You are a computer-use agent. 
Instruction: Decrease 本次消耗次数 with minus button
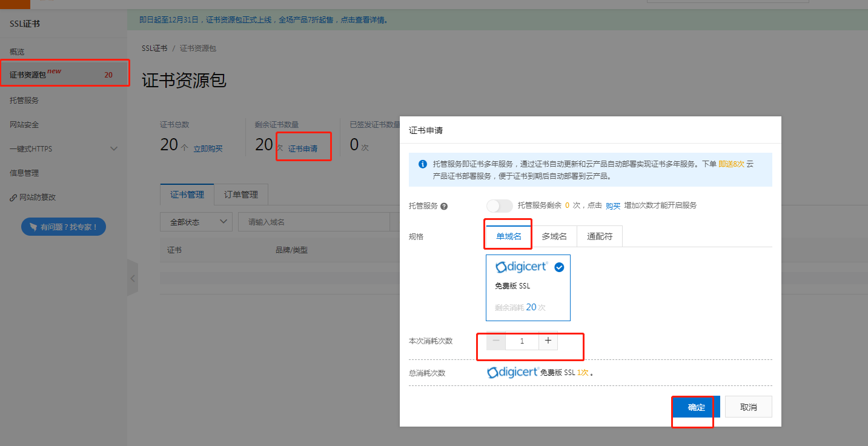pos(496,341)
